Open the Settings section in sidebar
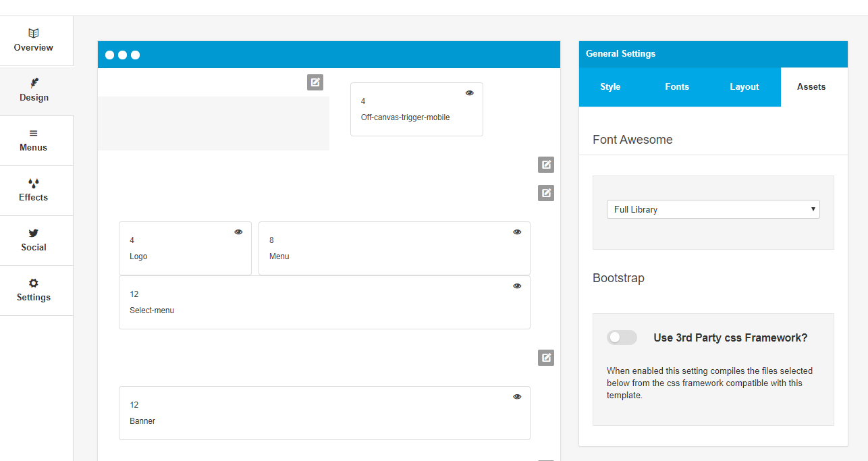The height and width of the screenshot is (461, 868). pos(36,291)
